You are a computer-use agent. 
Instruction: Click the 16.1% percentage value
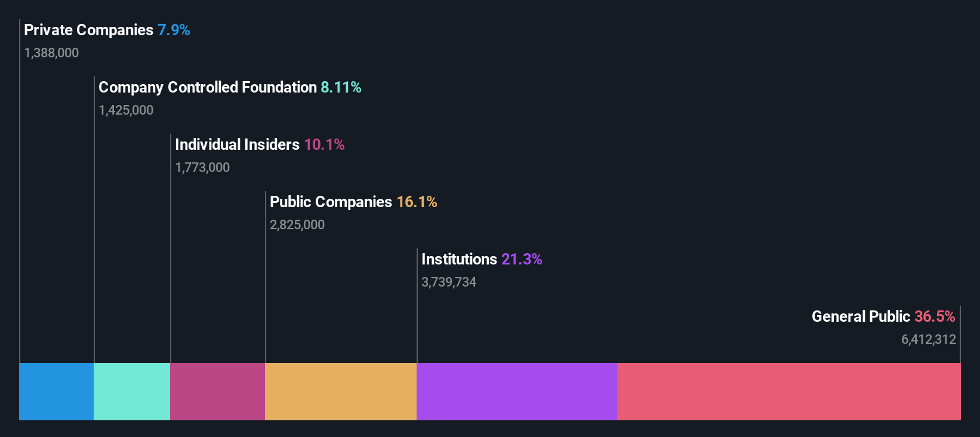click(417, 202)
